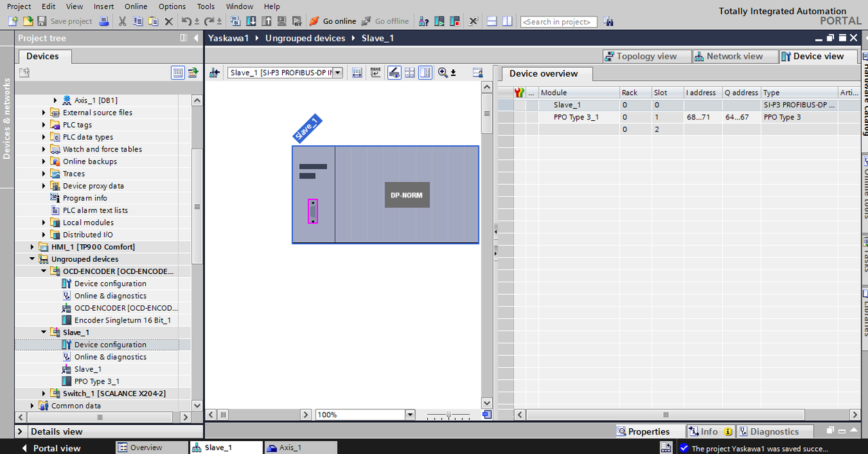Click the Zoom magnifier icon in device view

click(443, 73)
